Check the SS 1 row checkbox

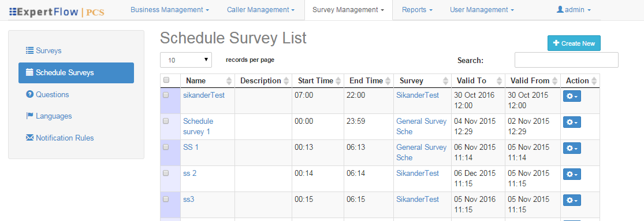(166, 147)
